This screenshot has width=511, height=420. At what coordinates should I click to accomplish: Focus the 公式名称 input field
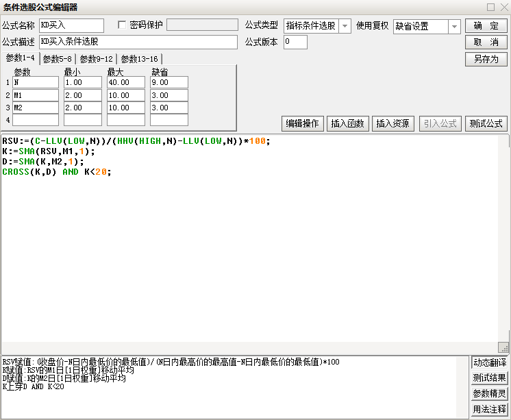(71, 25)
